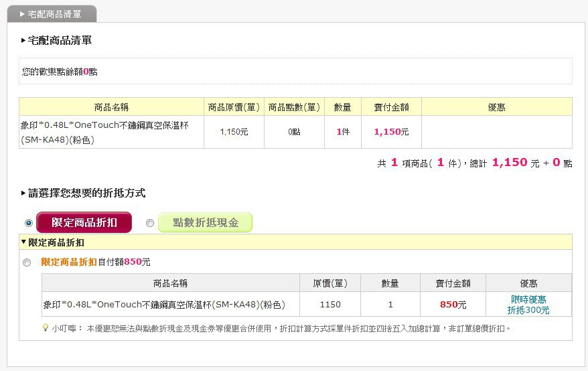Click the 850元 price in discount table
The image size is (588, 371).
click(x=453, y=305)
